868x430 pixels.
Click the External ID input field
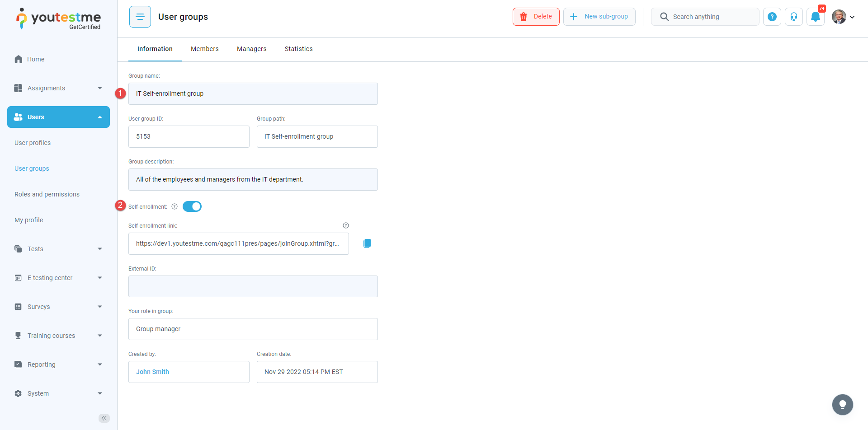pyautogui.click(x=253, y=286)
